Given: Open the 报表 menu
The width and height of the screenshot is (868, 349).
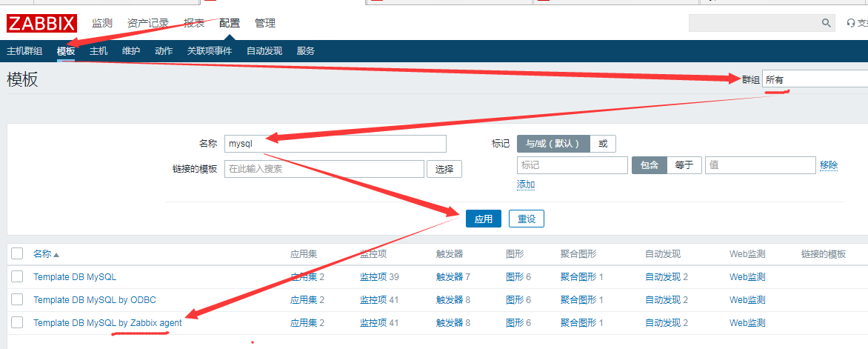Looking at the screenshot, I should point(194,23).
